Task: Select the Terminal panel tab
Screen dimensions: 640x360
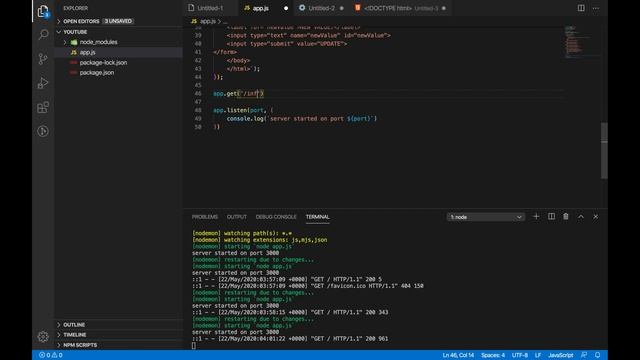Action: 318,217
